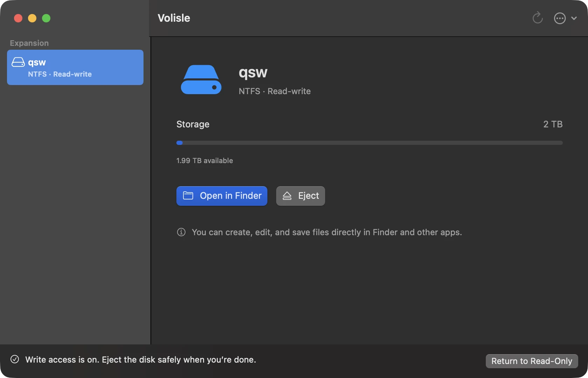Image resolution: width=588 pixels, height=378 pixels.
Task: Click the checkmark icon in the status bar
Action: click(15, 359)
